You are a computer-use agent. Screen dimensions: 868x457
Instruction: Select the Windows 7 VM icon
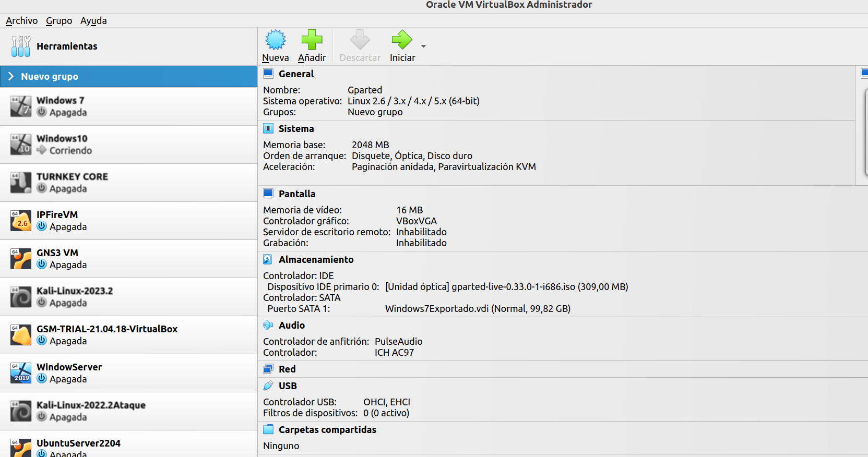[x=21, y=106]
